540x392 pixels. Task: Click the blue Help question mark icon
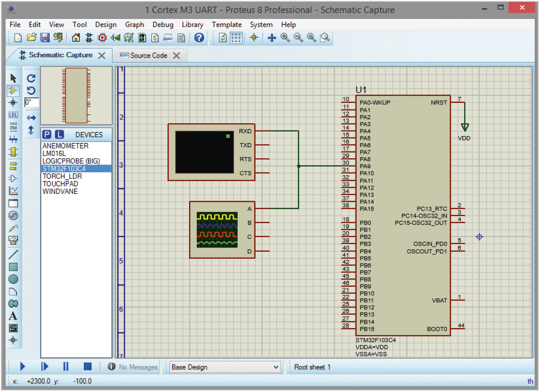199,37
